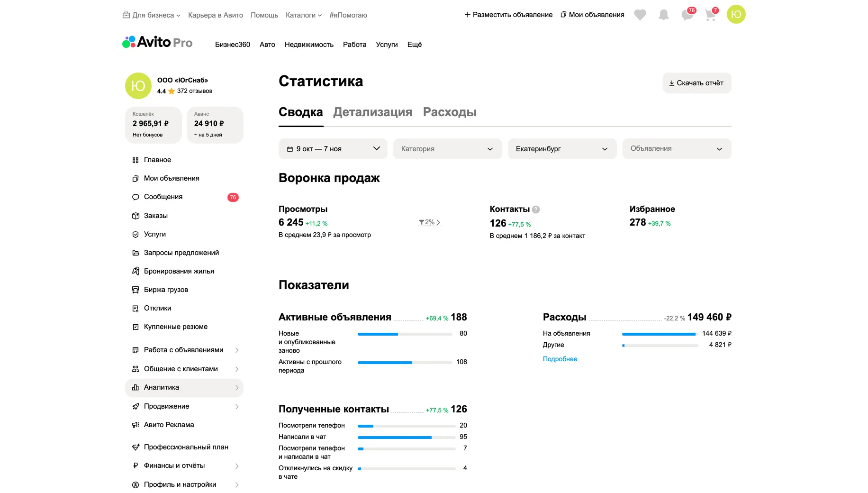Image resolution: width=868 pixels, height=493 pixels.
Task: Open Ещё menu item
Action: point(415,45)
